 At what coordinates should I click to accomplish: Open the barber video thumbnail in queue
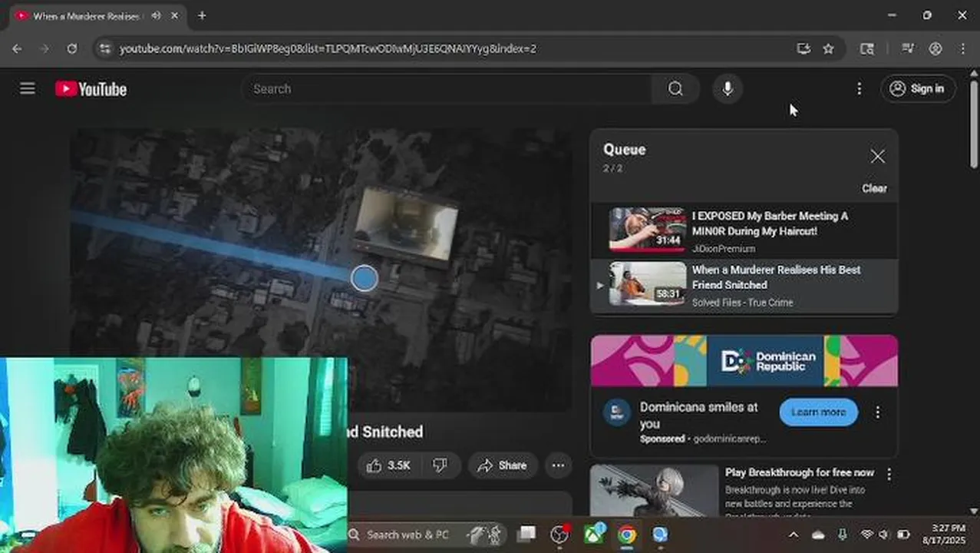click(x=648, y=230)
